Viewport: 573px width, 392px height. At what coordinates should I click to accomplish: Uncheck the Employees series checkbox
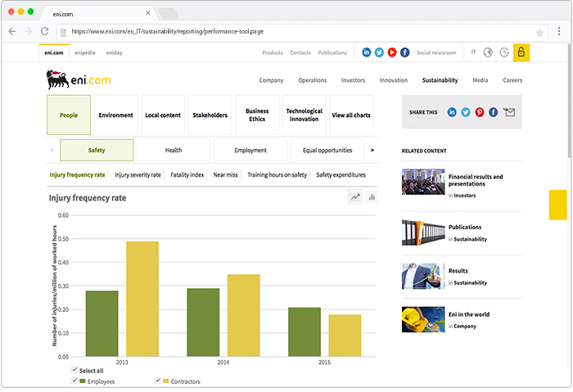tap(74, 381)
